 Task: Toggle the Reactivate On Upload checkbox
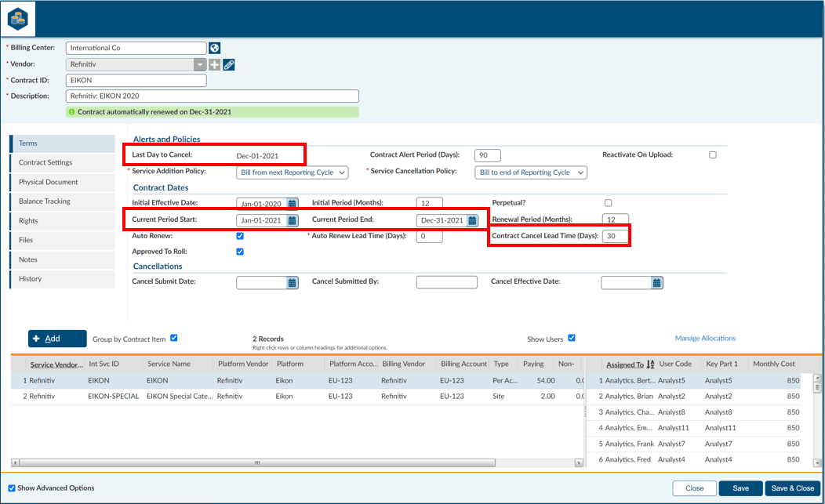coord(712,154)
